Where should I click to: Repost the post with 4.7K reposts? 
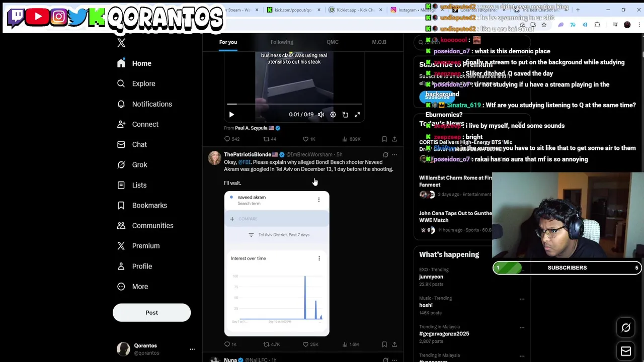(x=272, y=344)
